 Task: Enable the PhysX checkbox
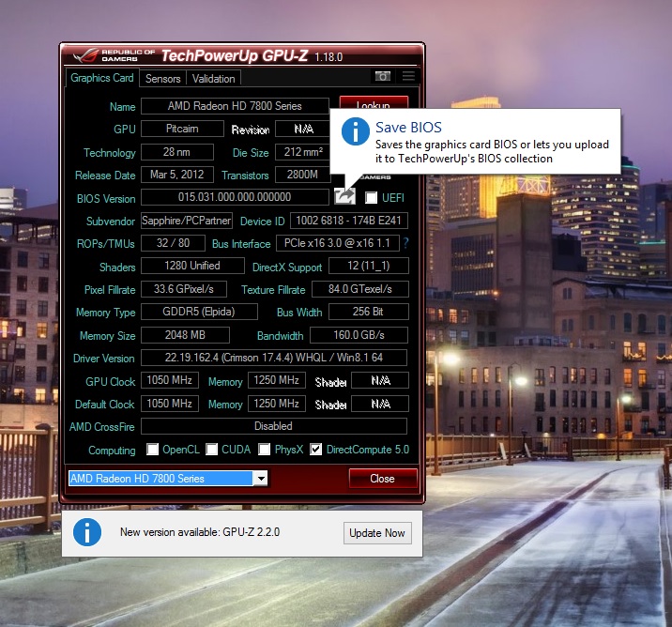(x=264, y=450)
